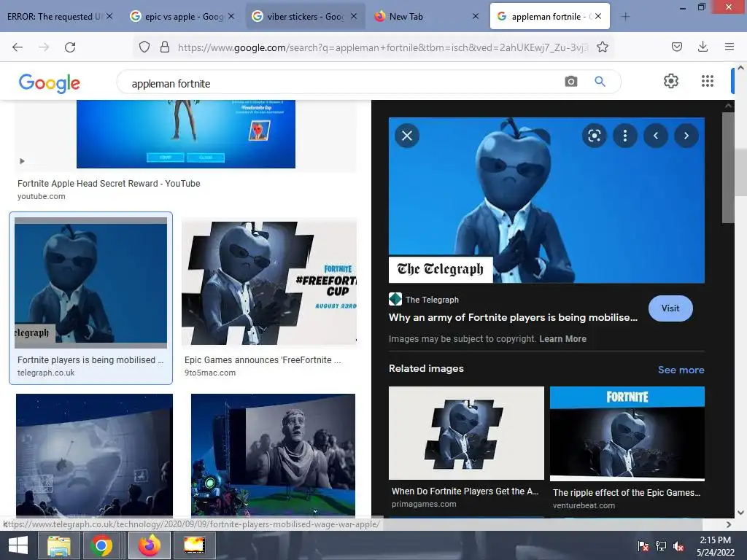Viewport: 747px width, 560px height.
Task: Show next image in preview
Action: tap(686, 136)
